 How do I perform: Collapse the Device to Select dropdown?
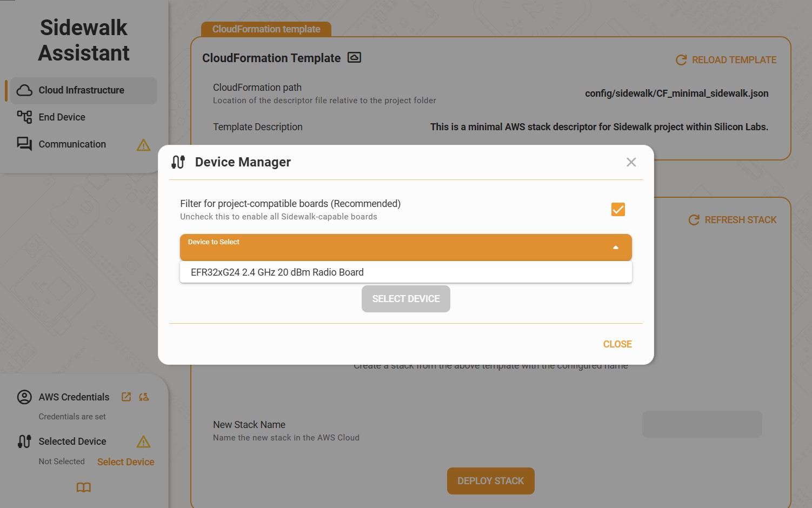405,248
